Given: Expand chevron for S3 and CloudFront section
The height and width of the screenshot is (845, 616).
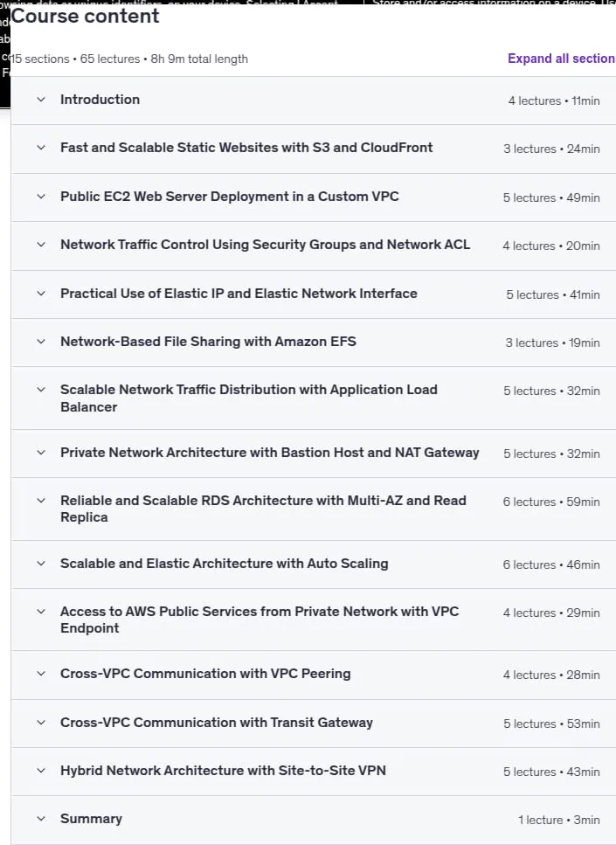Looking at the screenshot, I should [41, 147].
